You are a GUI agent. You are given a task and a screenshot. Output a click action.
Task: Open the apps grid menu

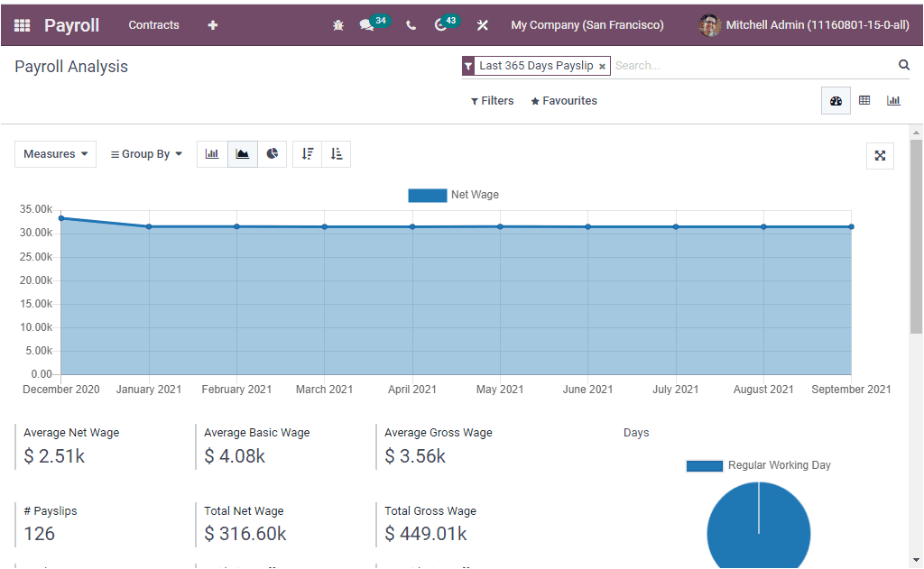[21, 24]
